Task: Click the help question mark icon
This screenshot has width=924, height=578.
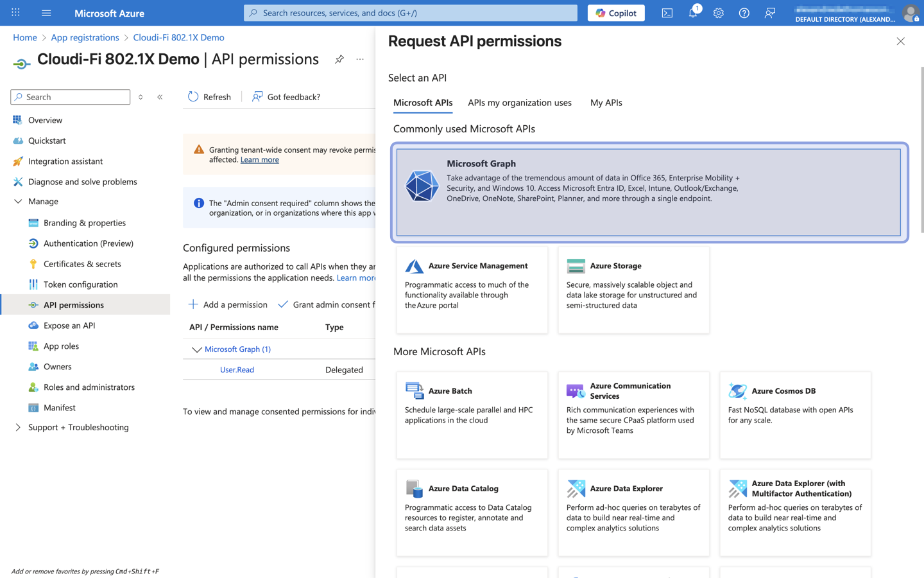Action: (744, 13)
